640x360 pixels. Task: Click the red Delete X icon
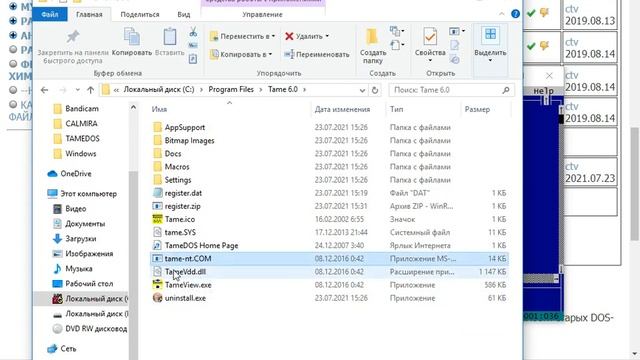(x=289, y=36)
